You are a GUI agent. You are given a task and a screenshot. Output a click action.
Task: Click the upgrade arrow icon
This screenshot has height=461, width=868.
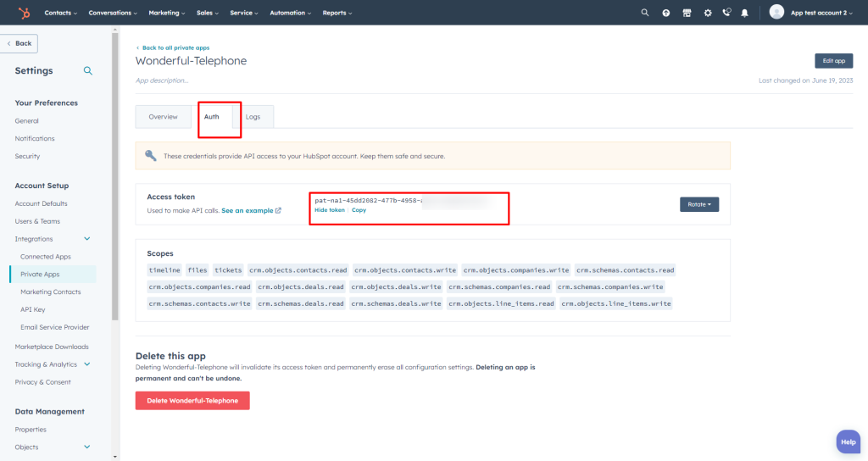[x=666, y=13]
